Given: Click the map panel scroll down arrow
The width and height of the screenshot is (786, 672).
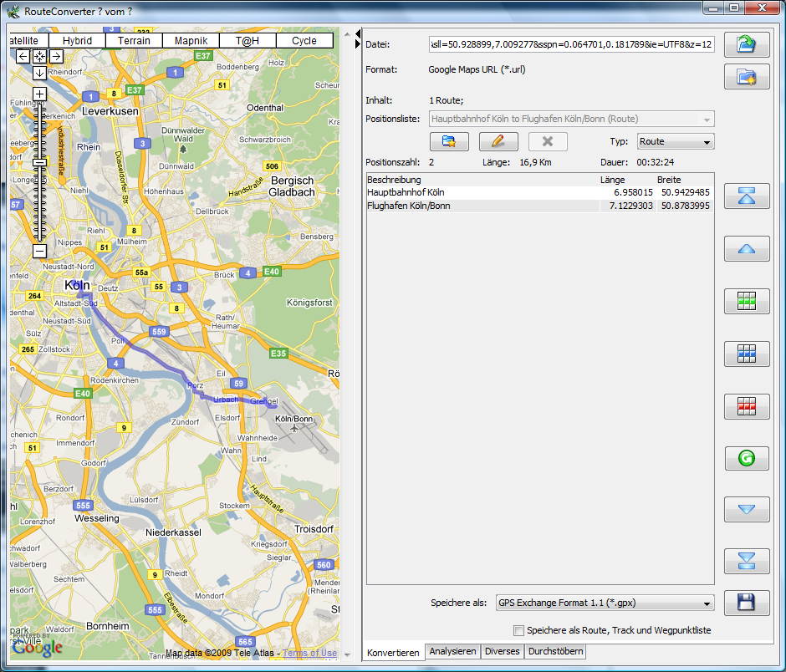Looking at the screenshot, I should click(347, 655).
